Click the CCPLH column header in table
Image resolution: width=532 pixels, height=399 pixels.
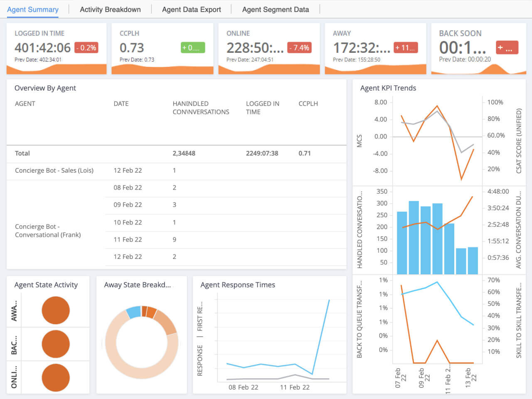(x=308, y=103)
